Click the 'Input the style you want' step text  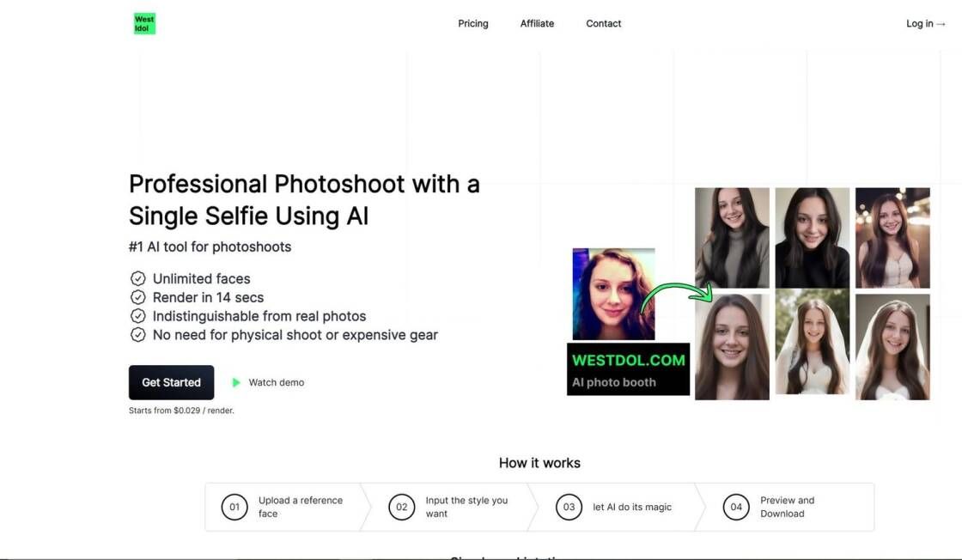point(467,508)
